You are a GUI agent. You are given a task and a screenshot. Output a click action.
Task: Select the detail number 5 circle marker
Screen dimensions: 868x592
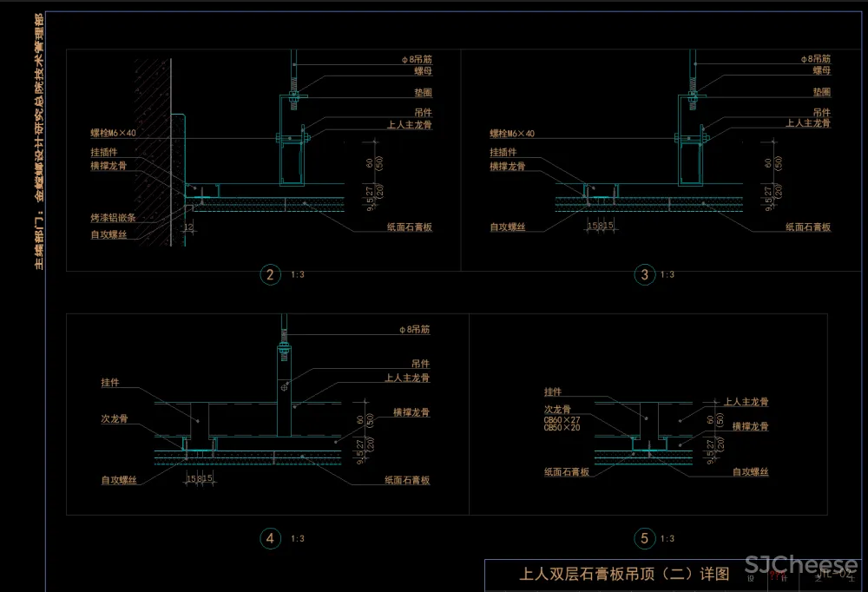tap(644, 539)
